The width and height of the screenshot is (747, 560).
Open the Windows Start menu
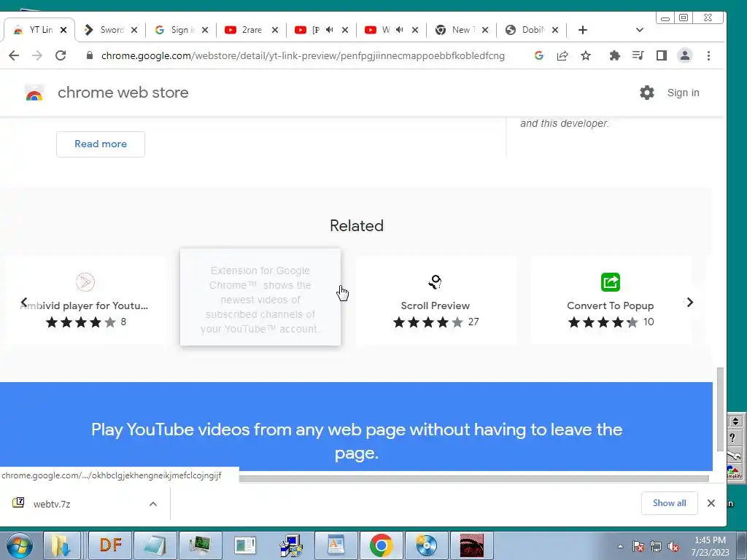[x=20, y=545]
